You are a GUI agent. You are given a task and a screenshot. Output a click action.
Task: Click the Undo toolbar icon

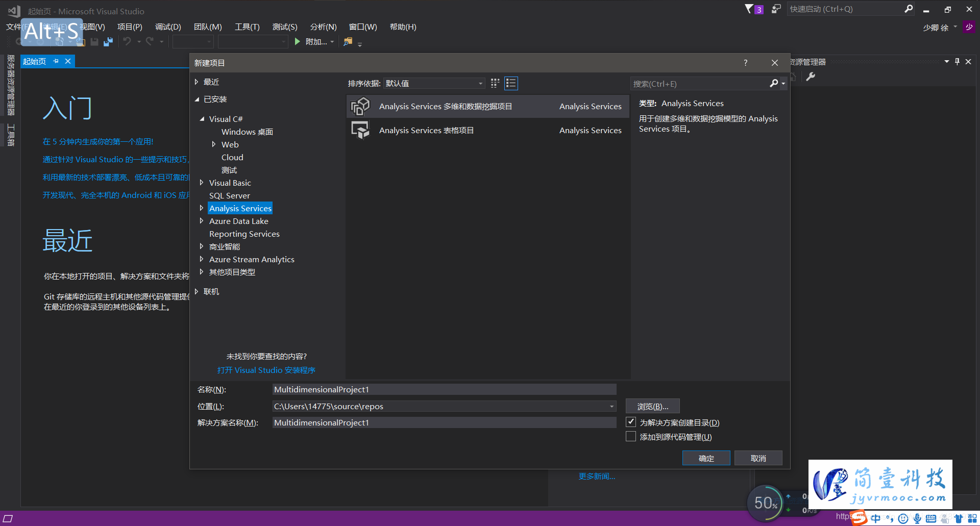(127, 42)
